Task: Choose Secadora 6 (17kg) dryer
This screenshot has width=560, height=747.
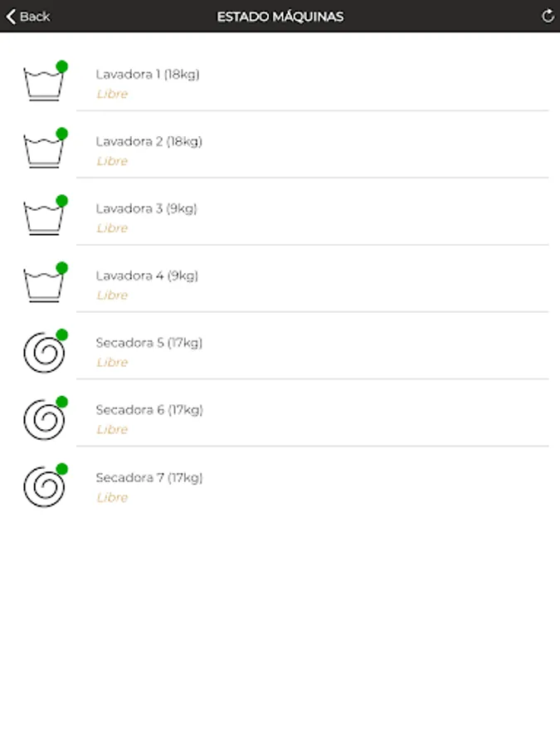Action: click(x=280, y=413)
